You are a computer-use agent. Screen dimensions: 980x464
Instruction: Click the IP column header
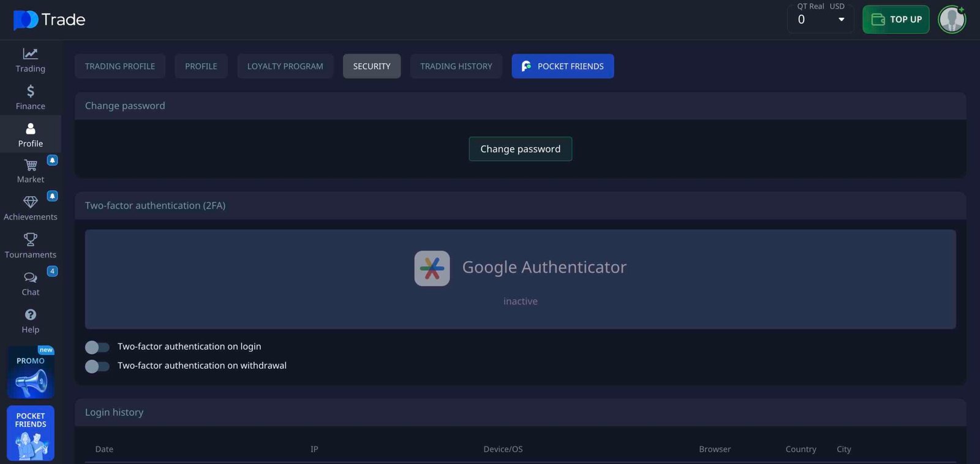coord(314,449)
